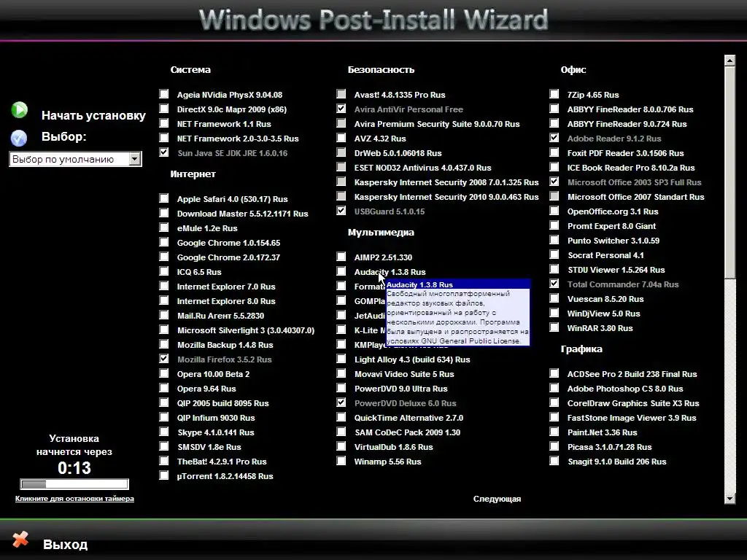This screenshot has width=747, height=560.
Task: Click 'PowerDVD 9.0 Ultra Rus' label
Action: (400, 389)
